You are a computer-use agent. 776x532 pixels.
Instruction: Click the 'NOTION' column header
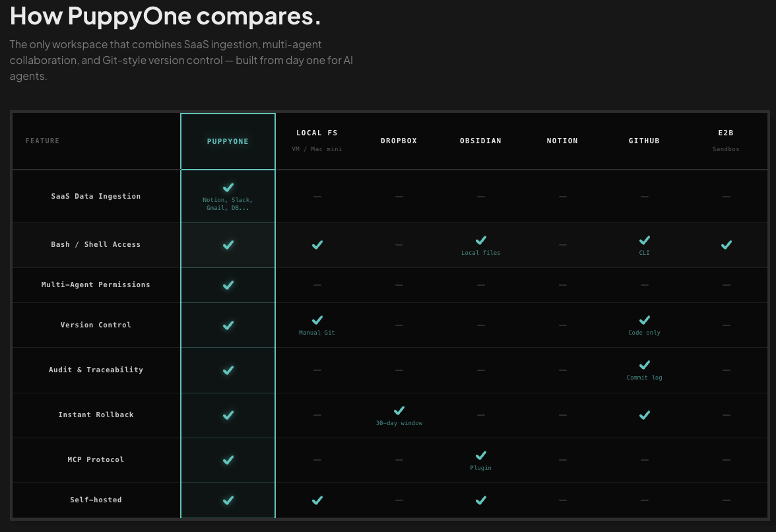pyautogui.click(x=562, y=141)
